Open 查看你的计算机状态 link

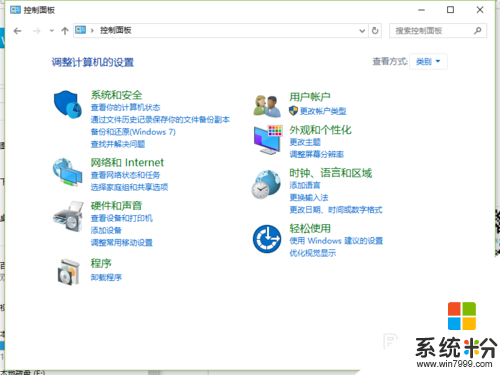pos(125,107)
